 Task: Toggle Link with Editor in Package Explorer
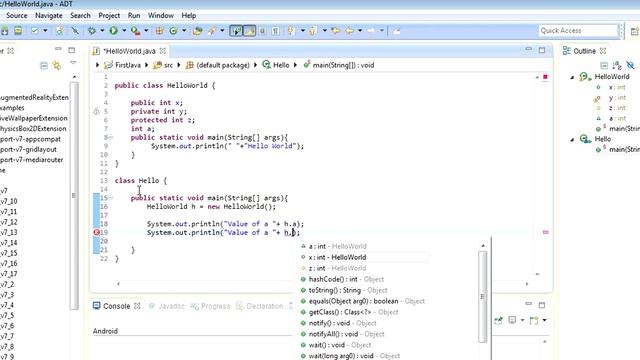point(57,65)
